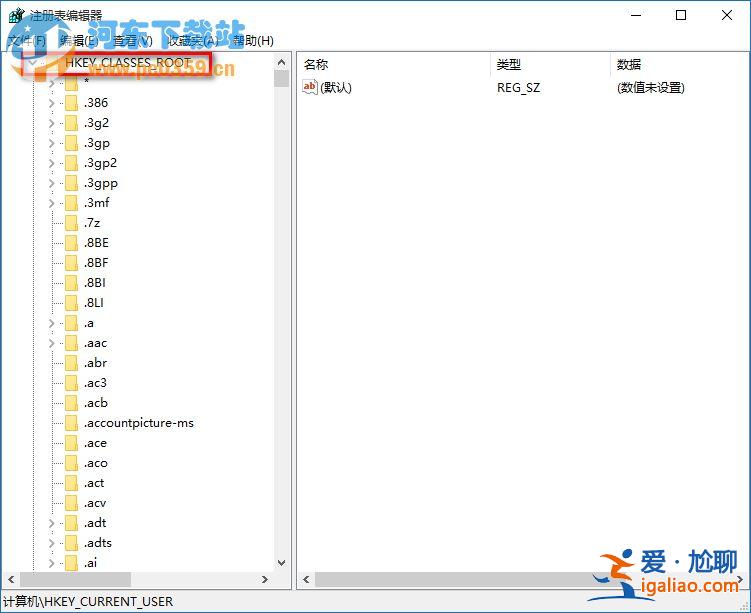This screenshot has height=613, width=751.
Task: Expand the .aac key
Action: point(52,343)
